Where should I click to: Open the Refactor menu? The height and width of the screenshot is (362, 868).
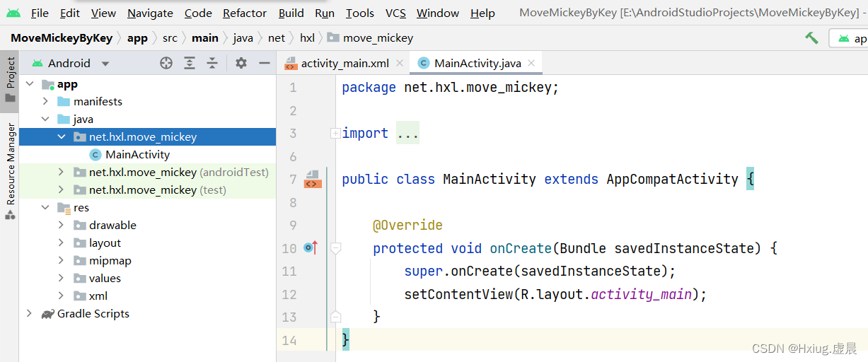[x=245, y=13]
